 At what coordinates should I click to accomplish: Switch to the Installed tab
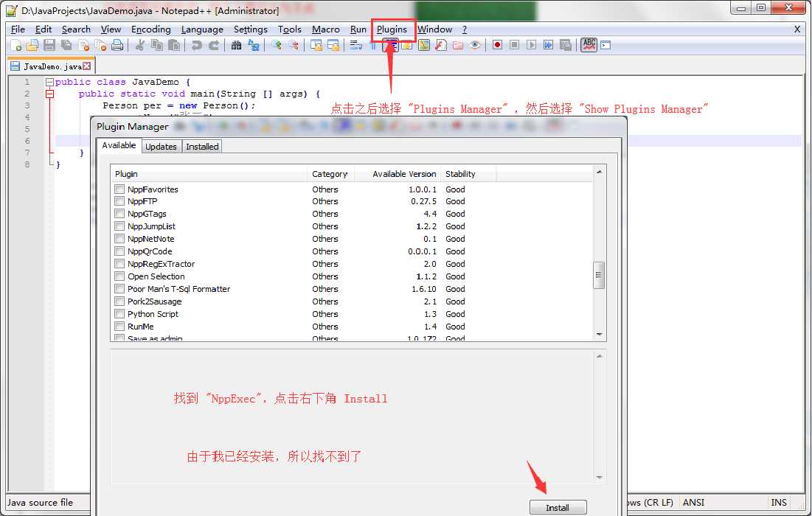(x=202, y=147)
